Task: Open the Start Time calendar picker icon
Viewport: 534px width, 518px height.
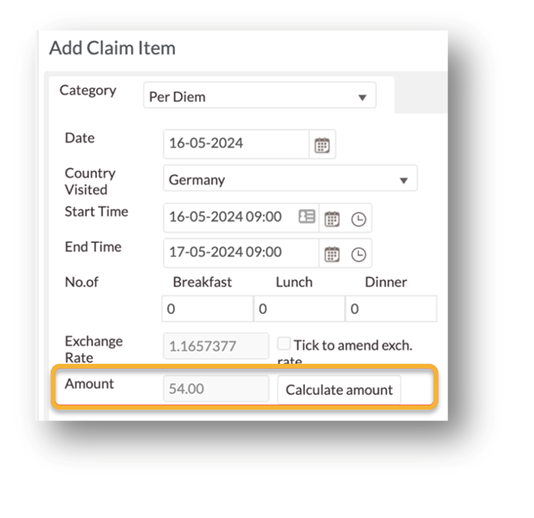Action: click(x=332, y=219)
